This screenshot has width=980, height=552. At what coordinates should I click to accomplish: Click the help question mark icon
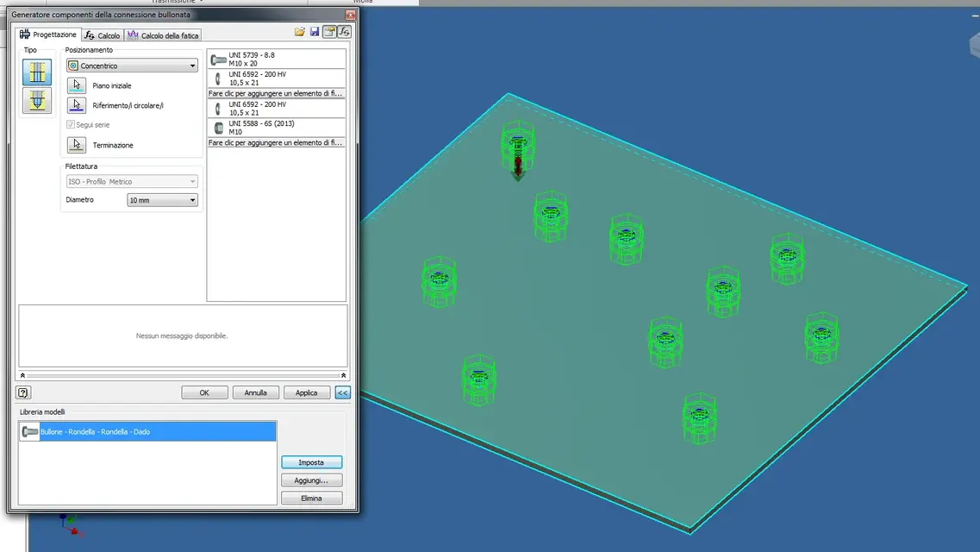pyautogui.click(x=23, y=392)
